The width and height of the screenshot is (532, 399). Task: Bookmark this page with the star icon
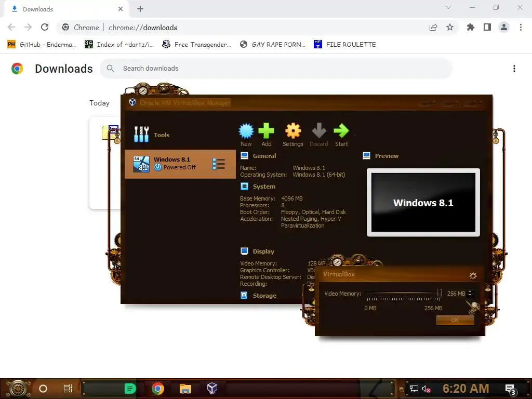pyautogui.click(x=450, y=27)
